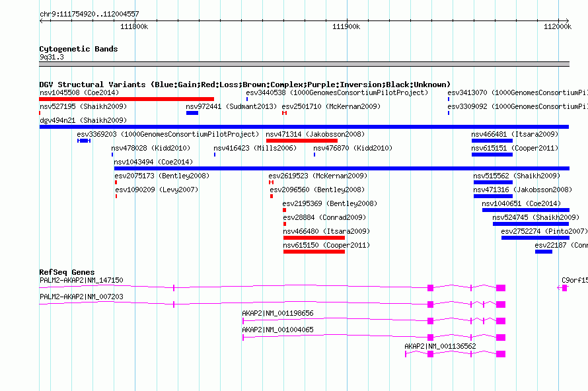The image size is (588, 391).
Task: Select the esv2195369 (Bentley2008) label
Action: click(x=330, y=203)
